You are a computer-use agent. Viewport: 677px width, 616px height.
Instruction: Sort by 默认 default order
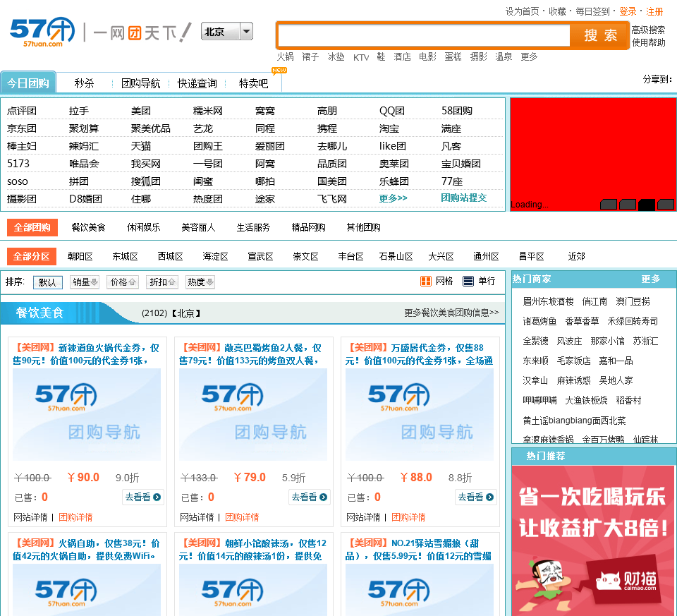[47, 282]
